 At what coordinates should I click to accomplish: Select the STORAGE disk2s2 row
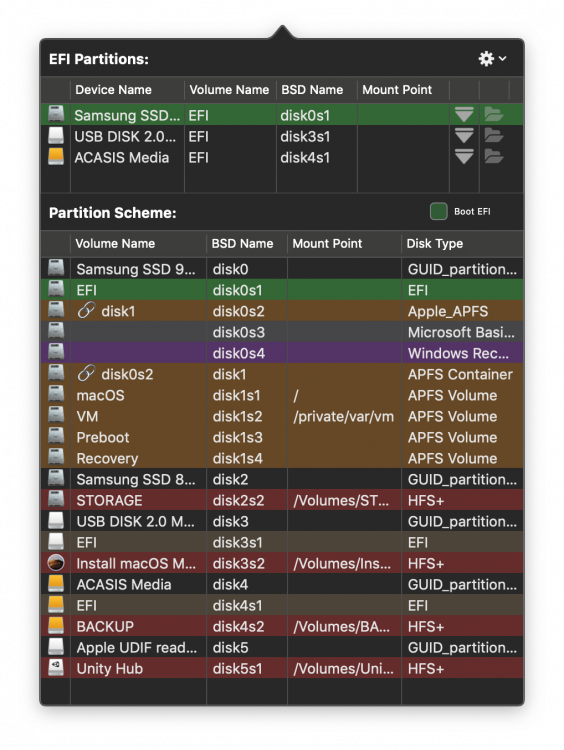pyautogui.click(x=282, y=500)
